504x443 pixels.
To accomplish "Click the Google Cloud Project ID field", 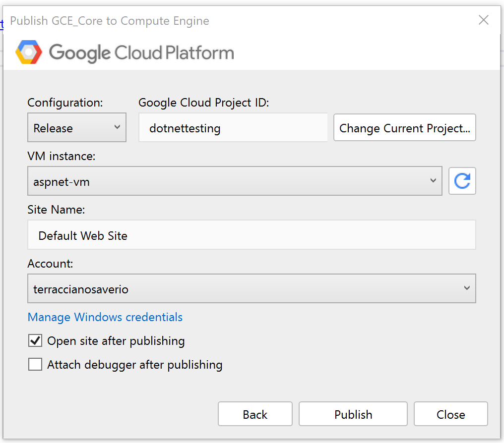I will pyautogui.click(x=233, y=128).
